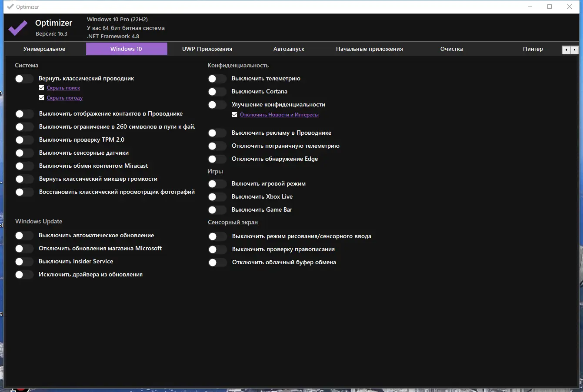Uncheck the Скрыть поиск checkbox
The width and height of the screenshot is (583, 392).
click(42, 88)
